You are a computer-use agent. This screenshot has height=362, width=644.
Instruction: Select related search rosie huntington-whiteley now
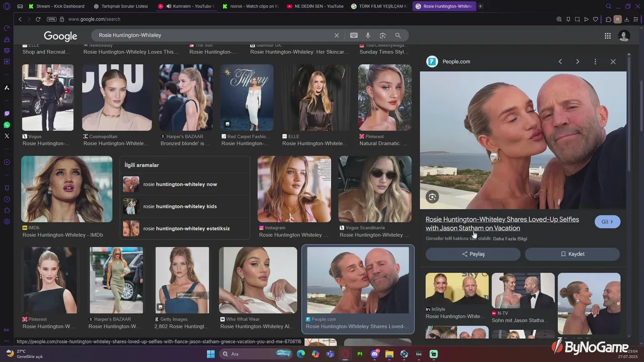pyautogui.click(x=185, y=184)
